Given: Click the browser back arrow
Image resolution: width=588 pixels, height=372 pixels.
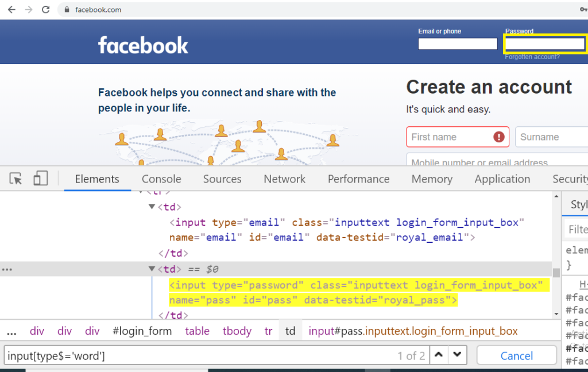Looking at the screenshot, I should point(11,10).
